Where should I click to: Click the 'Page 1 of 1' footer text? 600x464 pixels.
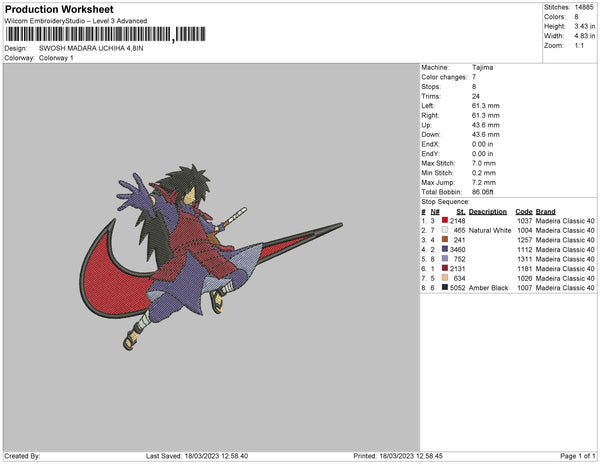pos(577,456)
